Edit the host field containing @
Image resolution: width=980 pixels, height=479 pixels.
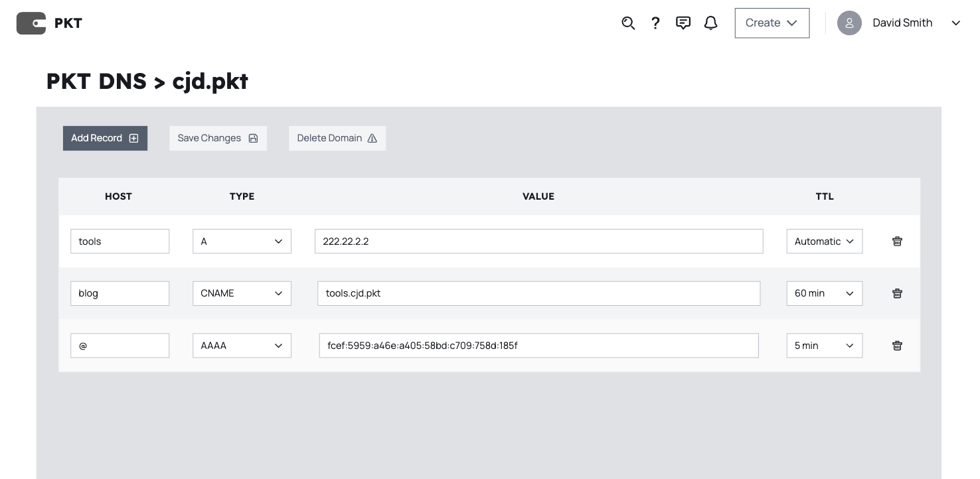pyautogui.click(x=120, y=346)
